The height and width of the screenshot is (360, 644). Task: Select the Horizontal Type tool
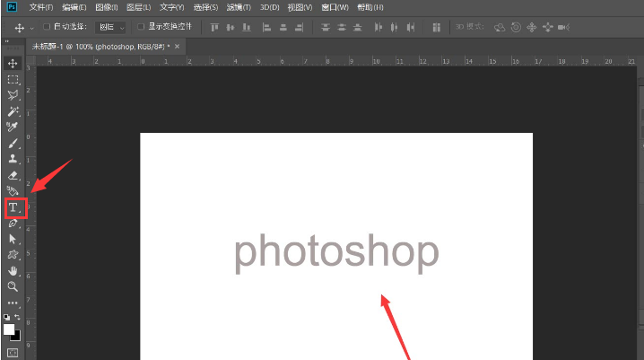click(13, 208)
